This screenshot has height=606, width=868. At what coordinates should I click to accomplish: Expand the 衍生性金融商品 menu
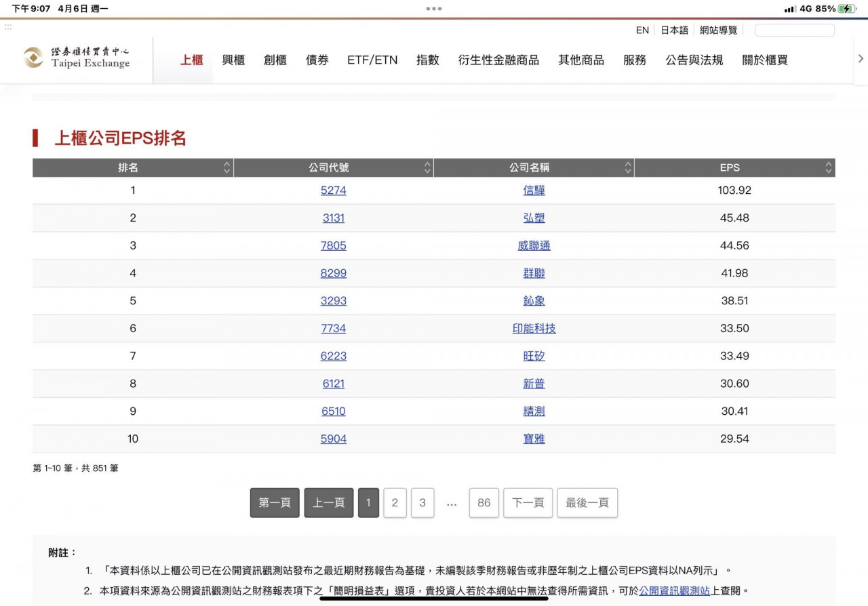pyautogui.click(x=498, y=60)
